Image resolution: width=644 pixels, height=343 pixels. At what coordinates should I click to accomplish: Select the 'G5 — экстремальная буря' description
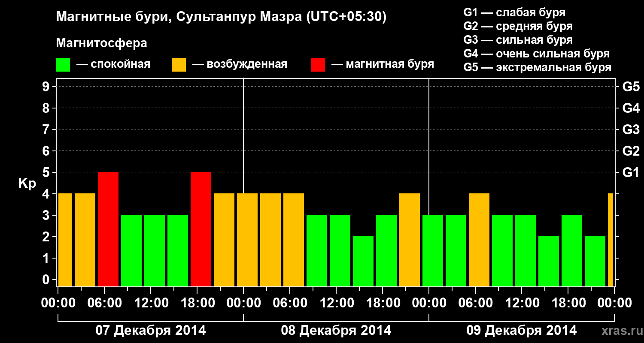coord(537,67)
